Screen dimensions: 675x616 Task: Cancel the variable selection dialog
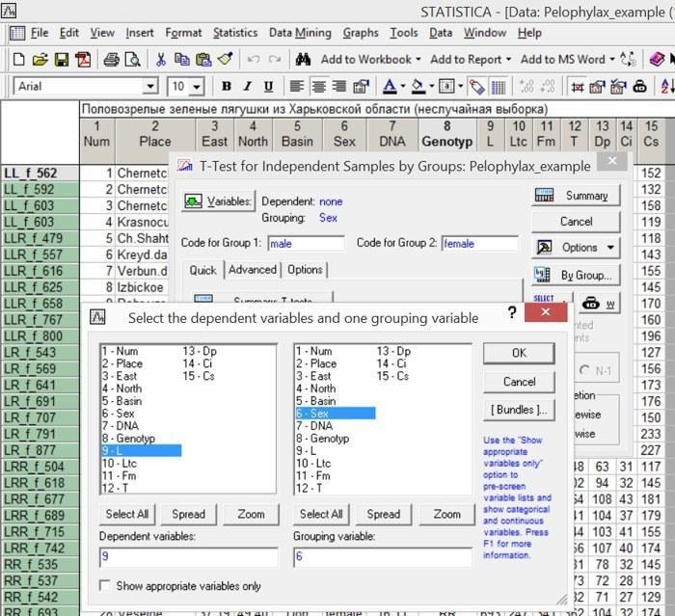coord(519,382)
